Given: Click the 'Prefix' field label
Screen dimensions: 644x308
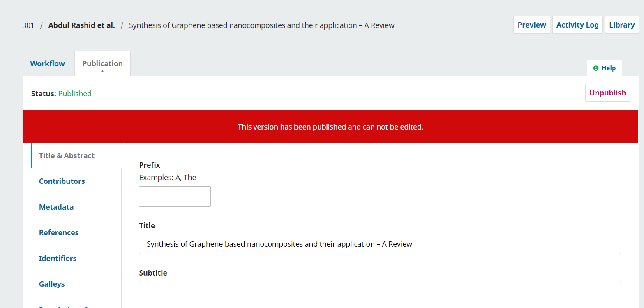Looking at the screenshot, I should tap(150, 165).
